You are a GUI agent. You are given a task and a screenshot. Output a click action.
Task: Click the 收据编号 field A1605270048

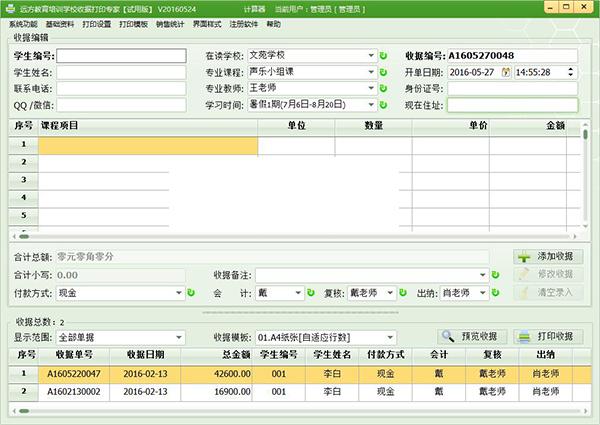[x=512, y=56]
